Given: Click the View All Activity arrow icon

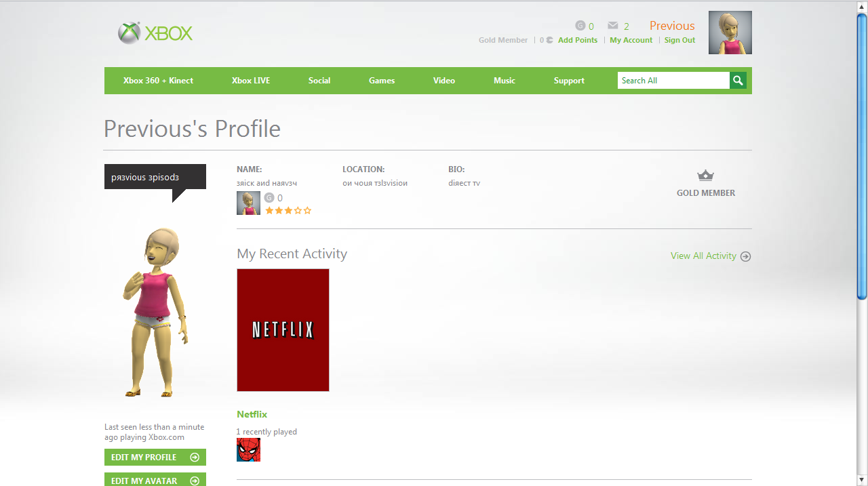Looking at the screenshot, I should click(746, 256).
